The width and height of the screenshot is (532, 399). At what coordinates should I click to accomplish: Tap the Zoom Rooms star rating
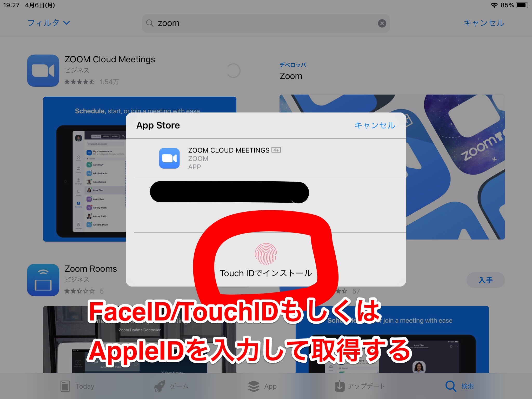[x=79, y=291]
